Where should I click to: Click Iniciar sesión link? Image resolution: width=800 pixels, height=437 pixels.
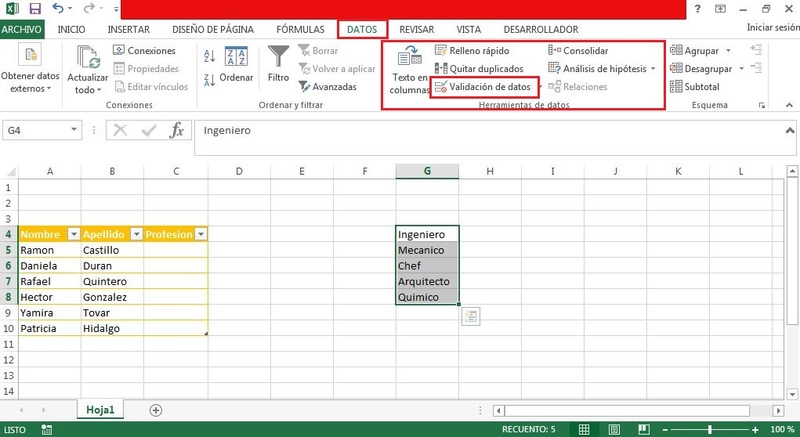point(773,28)
